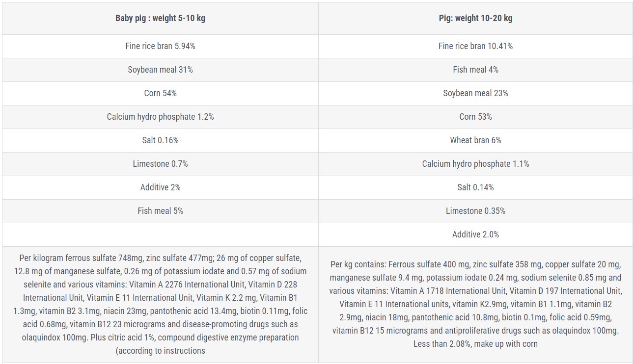Select the Fish meal 4% cell
633x364 pixels.
[475, 70]
